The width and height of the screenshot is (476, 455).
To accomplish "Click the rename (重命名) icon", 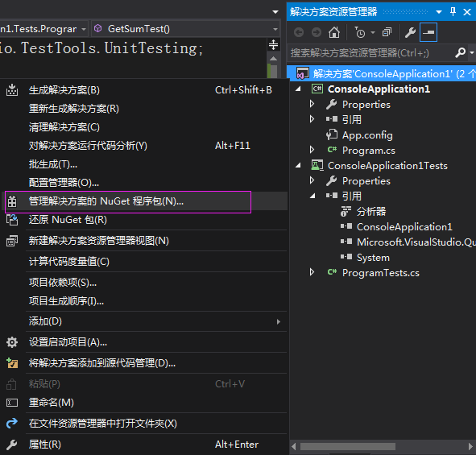I will pos(12,403).
